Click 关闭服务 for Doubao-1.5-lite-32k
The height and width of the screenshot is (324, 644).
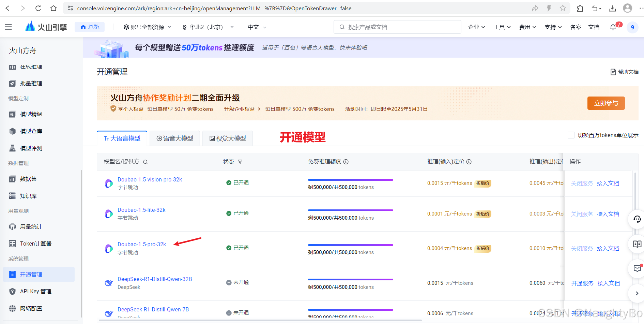click(x=582, y=214)
